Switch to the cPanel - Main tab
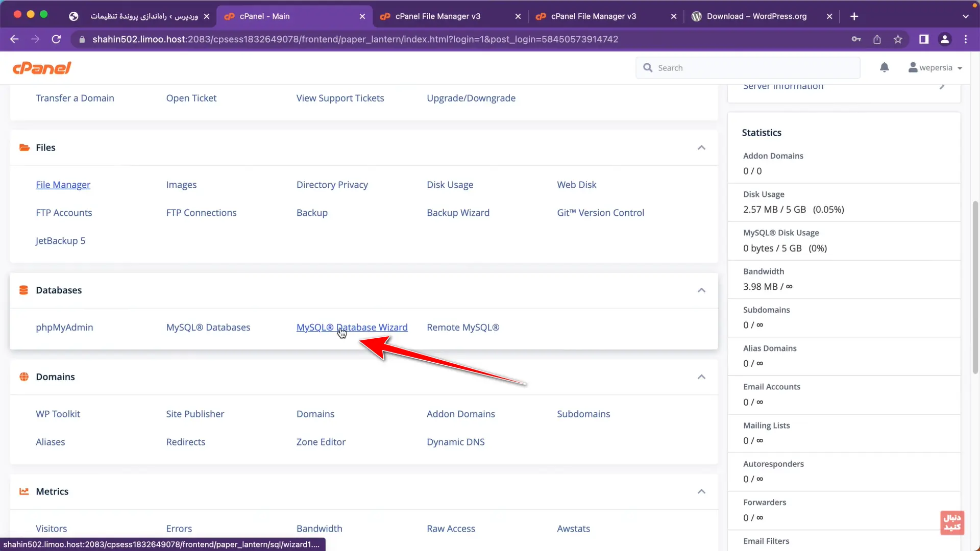This screenshot has width=980, height=551. (x=295, y=16)
